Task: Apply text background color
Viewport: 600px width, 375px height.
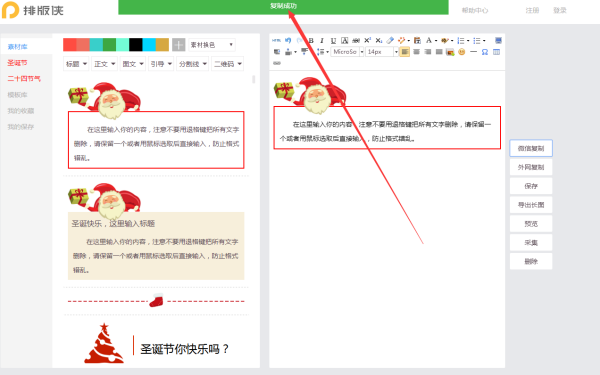Action: tap(445, 41)
